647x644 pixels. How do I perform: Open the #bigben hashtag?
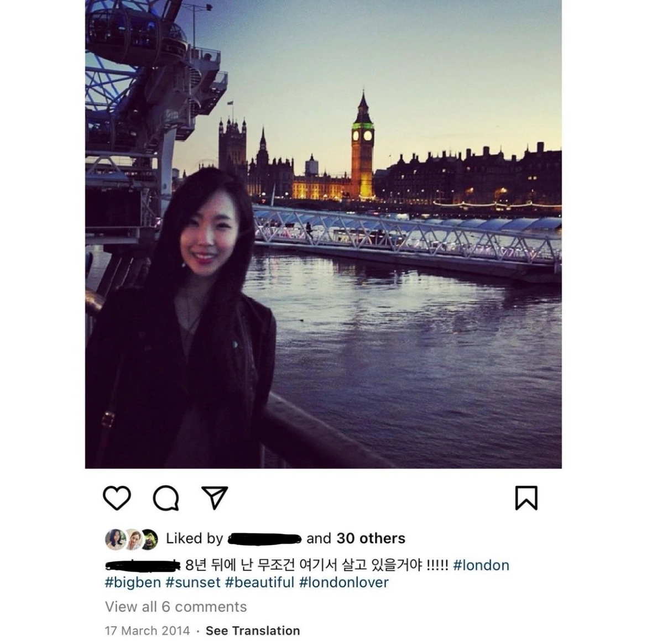133,583
